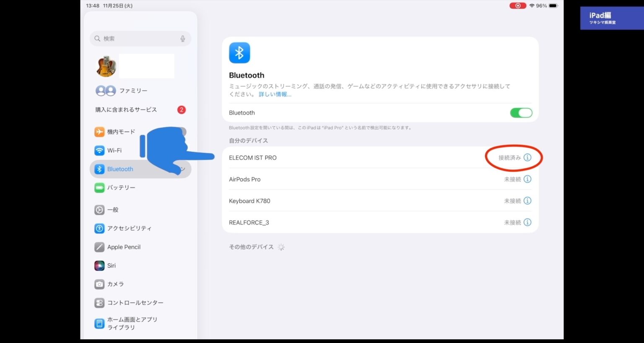Viewport: 644px width, 343px height.
Task: Open Accessibility settings
Action: pos(129,228)
